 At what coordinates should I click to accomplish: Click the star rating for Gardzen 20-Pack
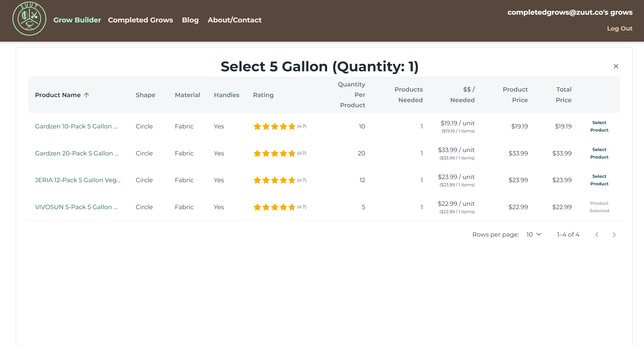click(274, 153)
